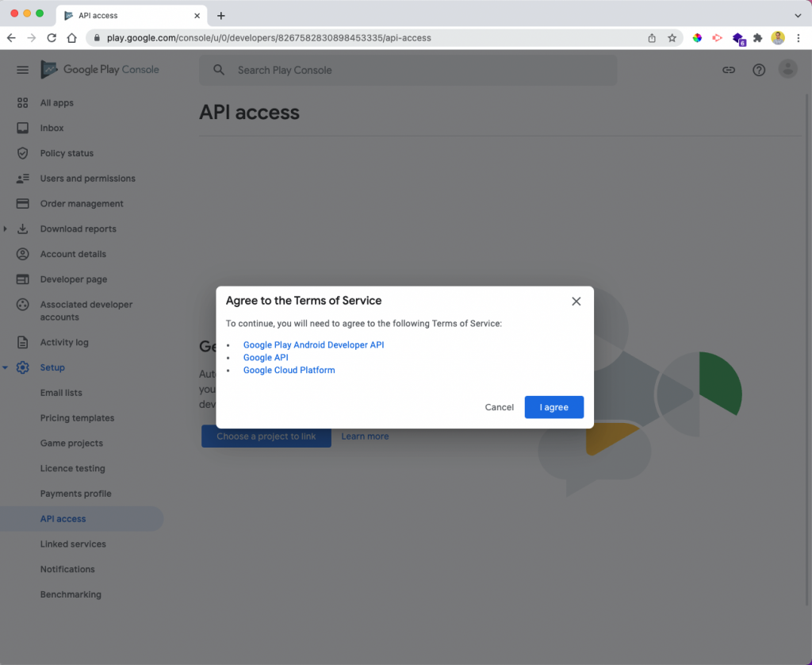812x665 pixels.
Task: Click the browser address bar URL
Action: click(x=269, y=38)
